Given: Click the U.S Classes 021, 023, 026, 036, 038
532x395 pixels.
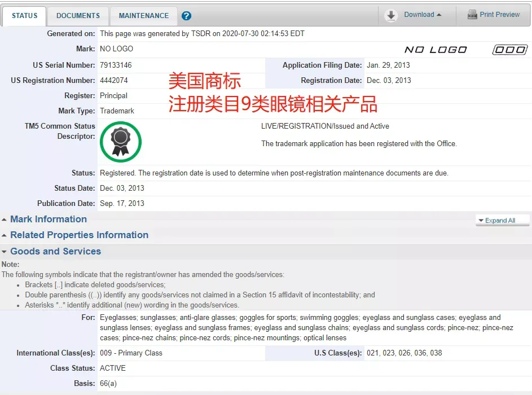Looking at the screenshot, I should click(405, 353).
